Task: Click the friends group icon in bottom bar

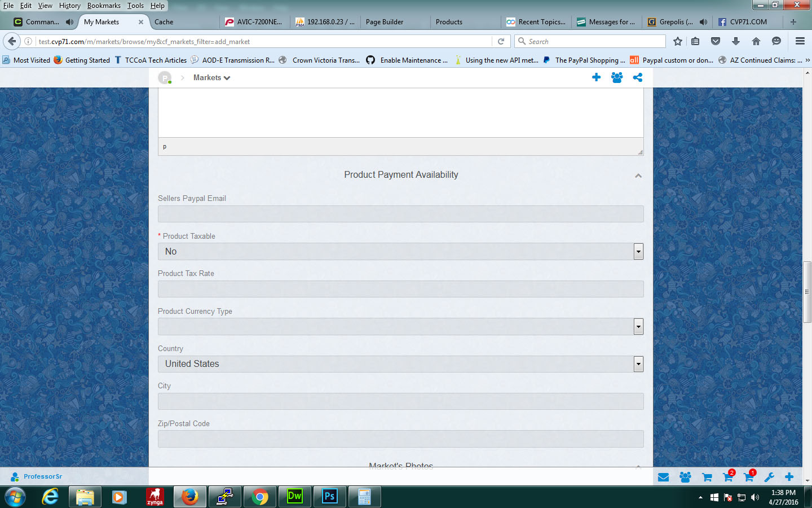Action: click(x=685, y=477)
